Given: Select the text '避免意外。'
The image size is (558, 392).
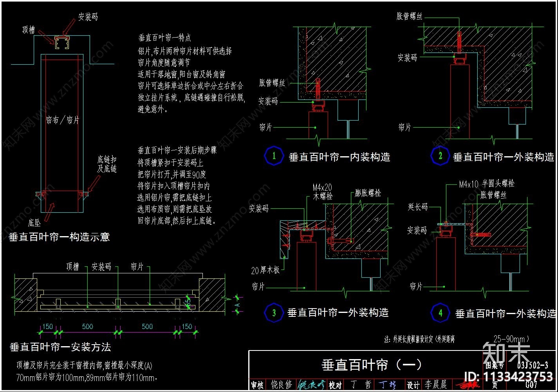Looking at the screenshot, I should 153,109.
